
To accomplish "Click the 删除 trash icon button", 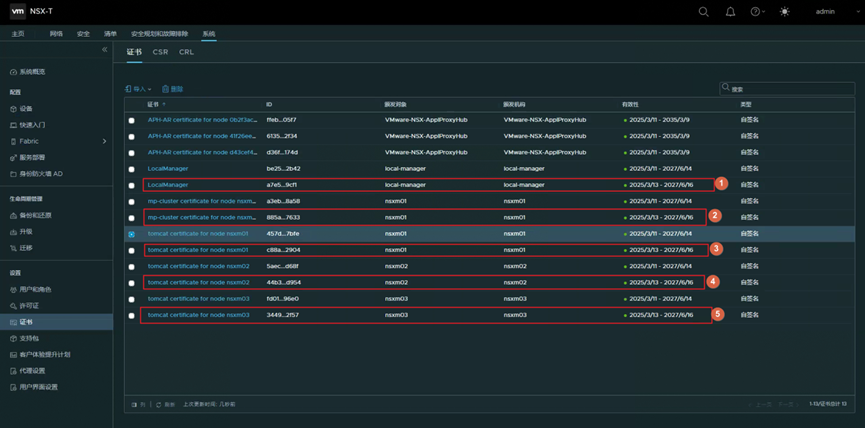I will coord(165,89).
